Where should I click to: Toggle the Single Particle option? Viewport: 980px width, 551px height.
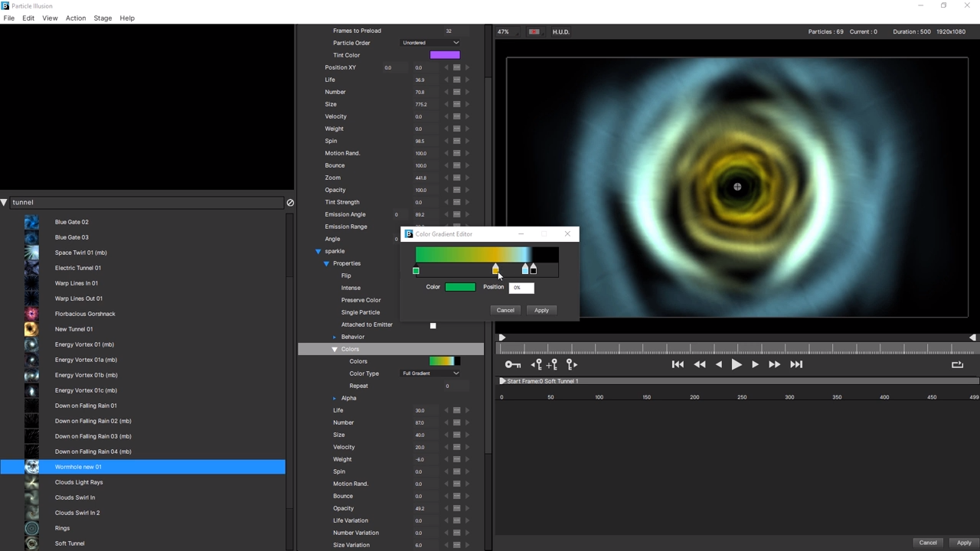(x=360, y=312)
